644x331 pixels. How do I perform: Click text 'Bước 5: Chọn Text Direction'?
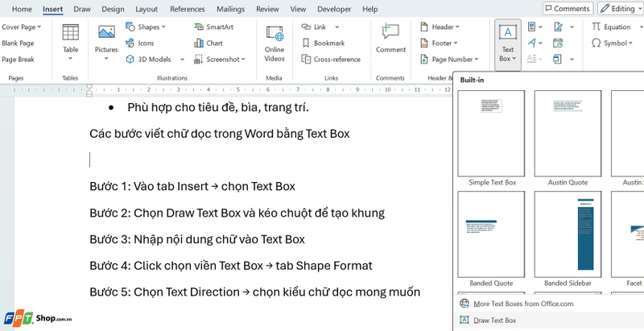164,292
